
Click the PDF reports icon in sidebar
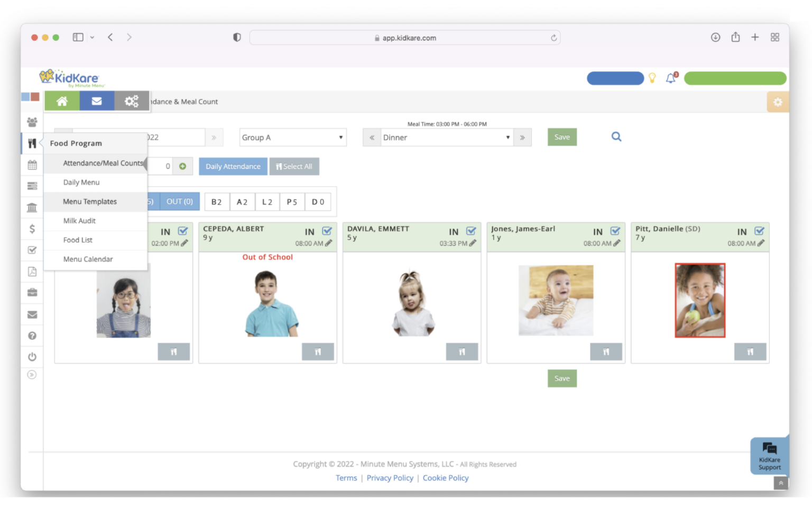coord(32,271)
